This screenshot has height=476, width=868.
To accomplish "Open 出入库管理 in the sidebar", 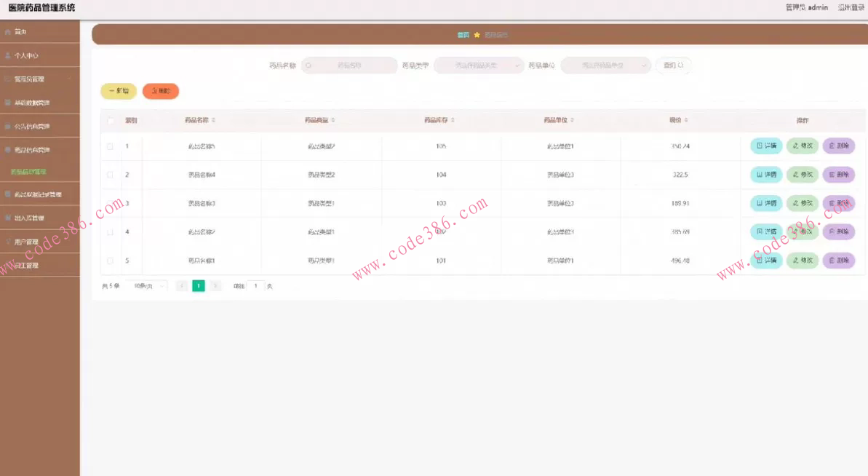I will (40, 218).
